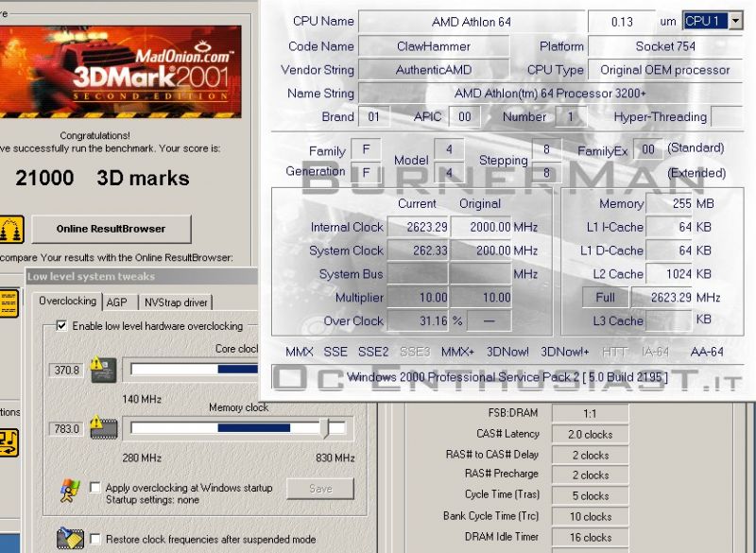
Task: Click the memory clock value field 783.0
Action: tap(66, 428)
